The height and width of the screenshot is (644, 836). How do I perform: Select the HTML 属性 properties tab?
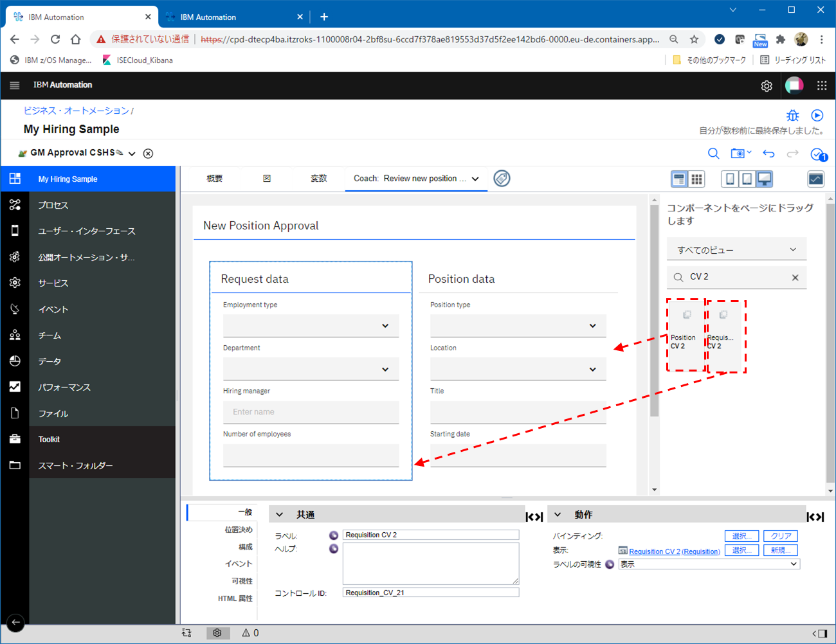pos(235,598)
